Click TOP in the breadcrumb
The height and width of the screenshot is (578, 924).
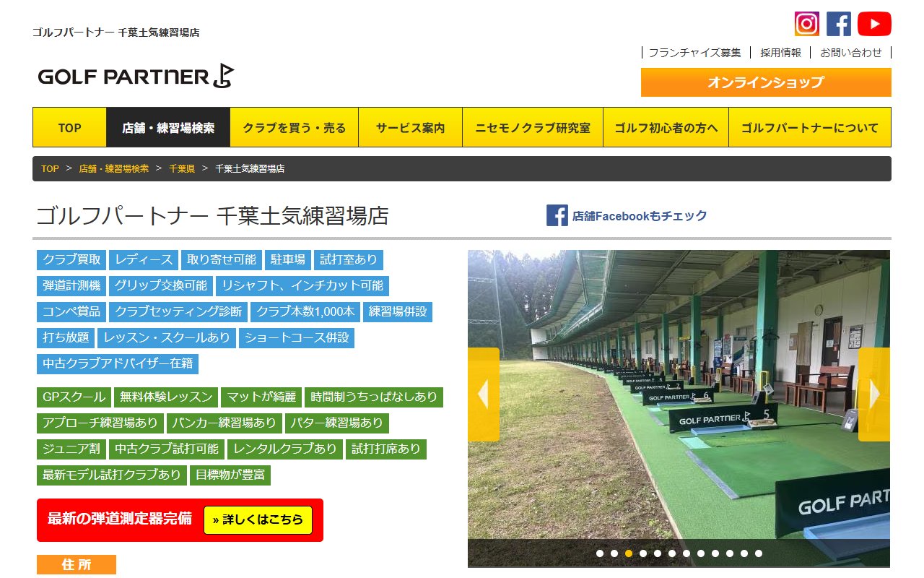(50, 168)
